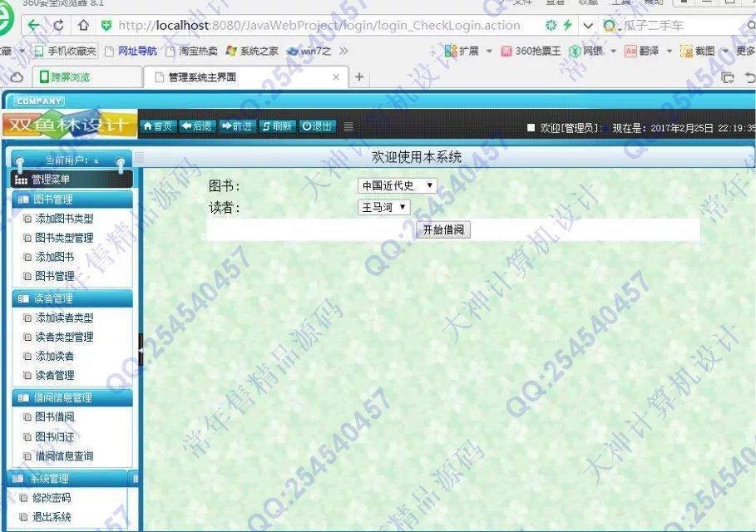
Task: Open 添加读者 menu item
Action: [x=55, y=356]
